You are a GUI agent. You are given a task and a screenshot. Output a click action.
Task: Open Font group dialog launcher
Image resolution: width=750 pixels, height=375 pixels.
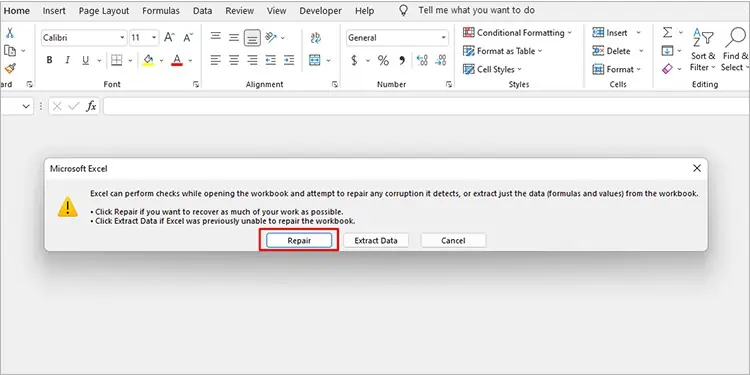coord(196,84)
